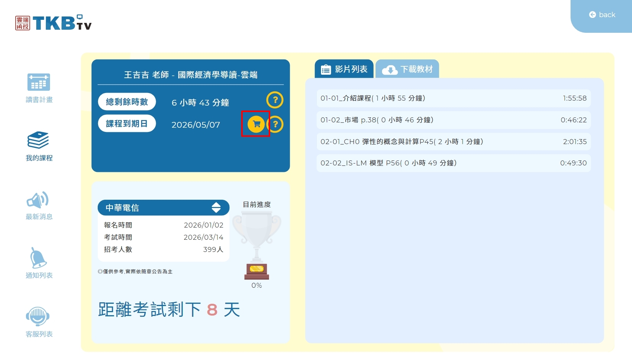Open 最新消息 megaphone icon
632x364 pixels.
(x=38, y=200)
